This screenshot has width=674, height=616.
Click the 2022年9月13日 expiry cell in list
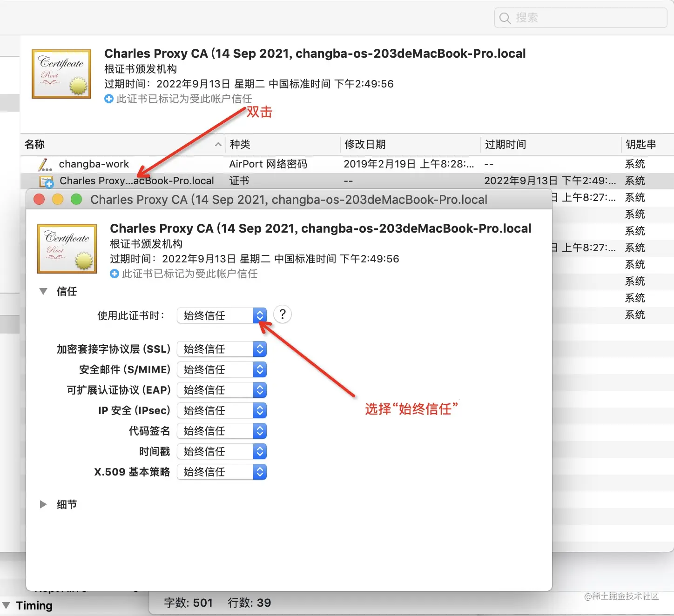(550, 181)
